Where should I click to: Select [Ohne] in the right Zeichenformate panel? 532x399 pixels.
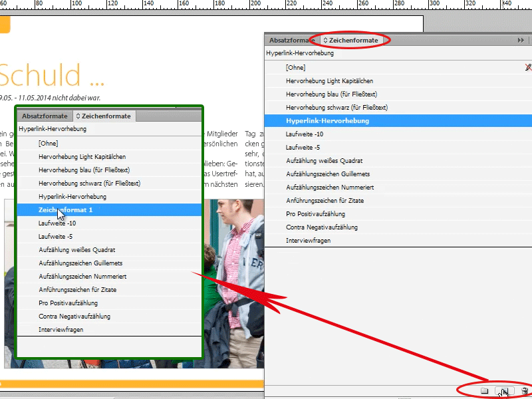pos(398,68)
